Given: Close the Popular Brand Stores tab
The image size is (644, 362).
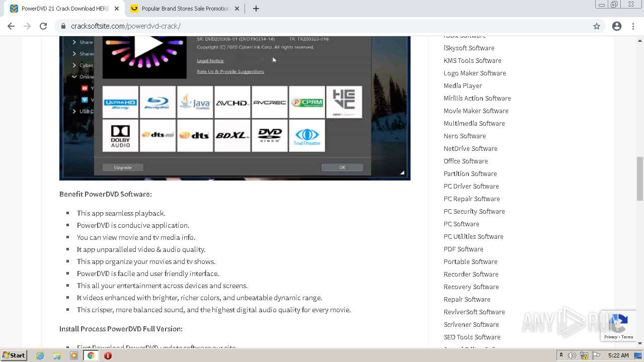Looking at the screenshot, I should tap(238, 9).
